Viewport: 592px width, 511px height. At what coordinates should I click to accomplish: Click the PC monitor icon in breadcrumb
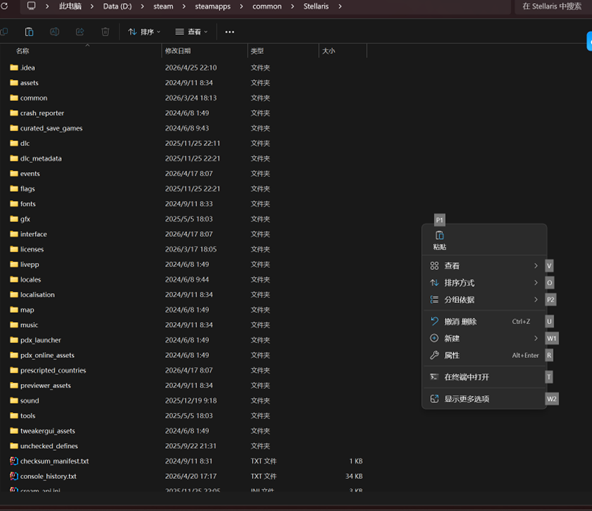(x=31, y=6)
